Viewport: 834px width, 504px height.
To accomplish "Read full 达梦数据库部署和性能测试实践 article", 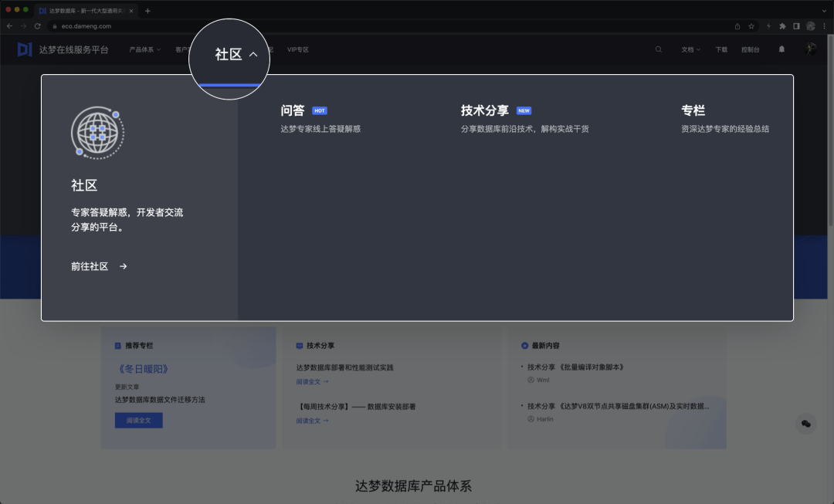I will pos(312,382).
